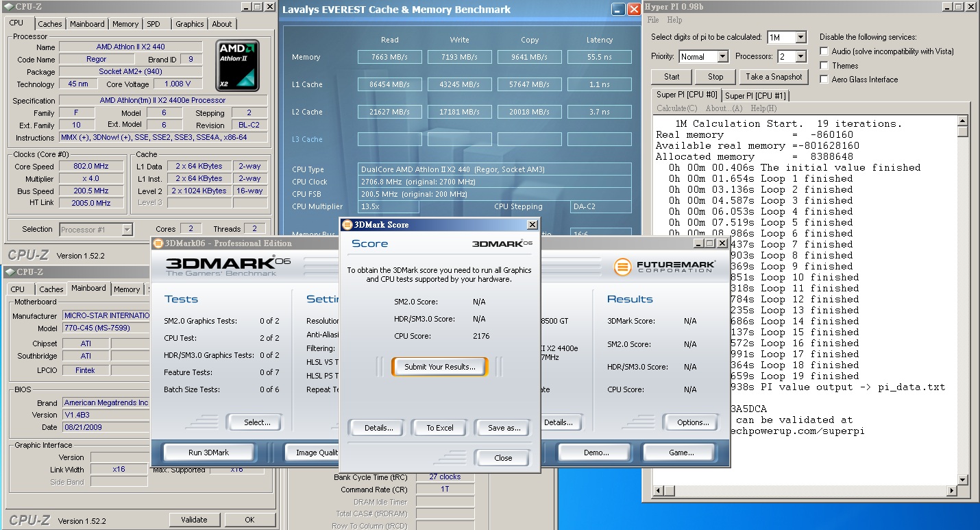
Task: Open the Processors count dropdown
Action: tap(801, 56)
